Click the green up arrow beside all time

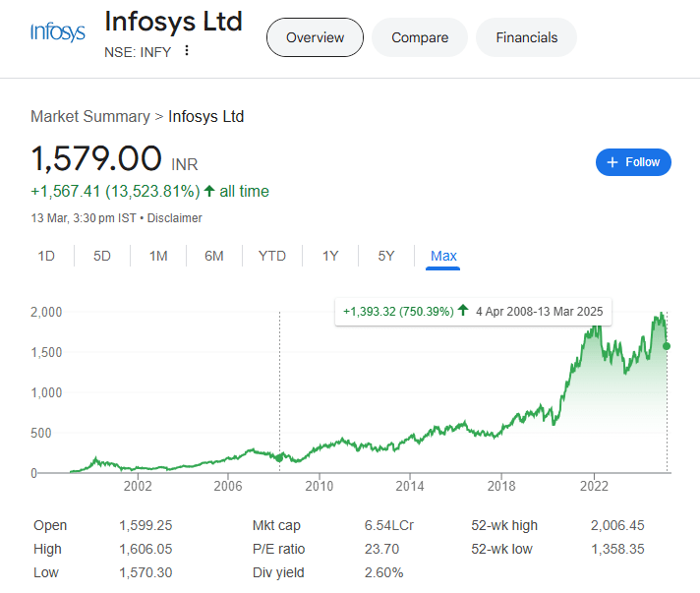pyautogui.click(x=209, y=191)
